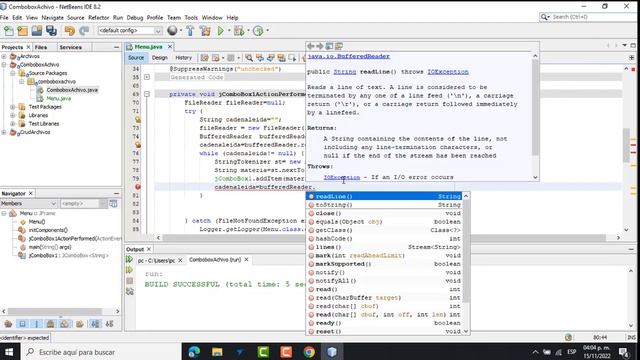Open File Explorer from the taskbar

217,352
